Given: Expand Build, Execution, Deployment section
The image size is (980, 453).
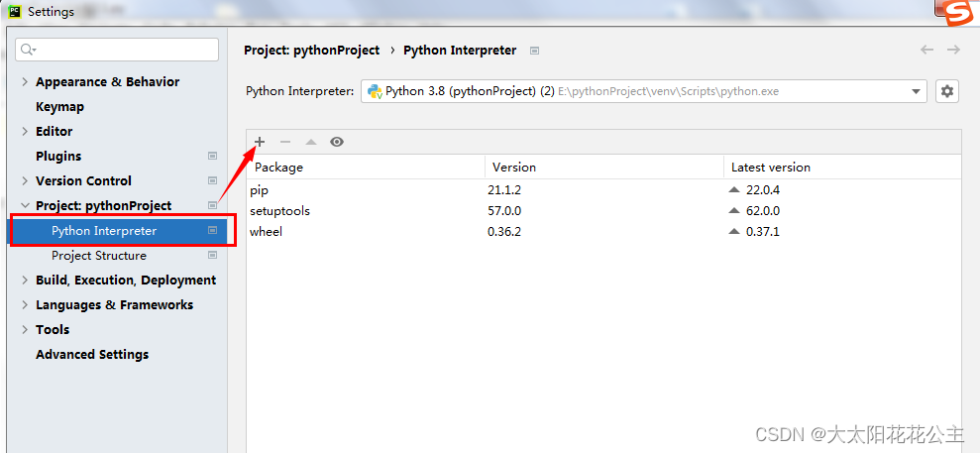Looking at the screenshot, I should click(25, 280).
